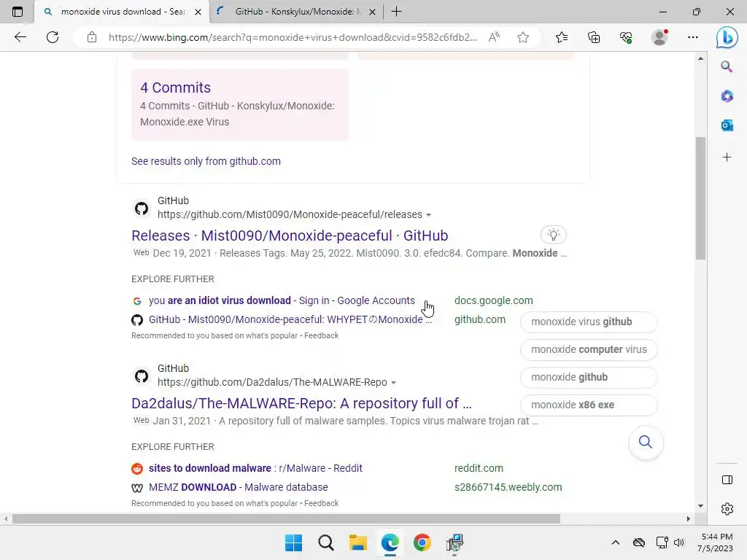Add a sidebar app with plus
Screen dimensions: 747x560
point(727,157)
